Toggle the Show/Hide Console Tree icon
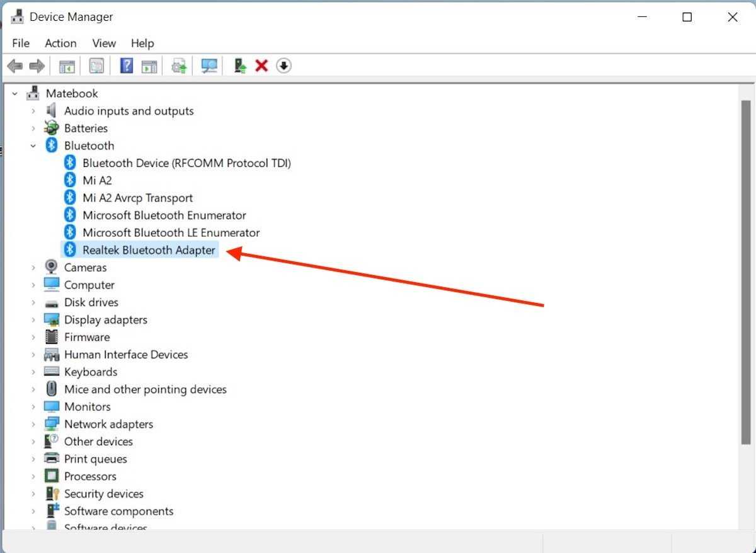This screenshot has width=756, height=553. click(67, 66)
